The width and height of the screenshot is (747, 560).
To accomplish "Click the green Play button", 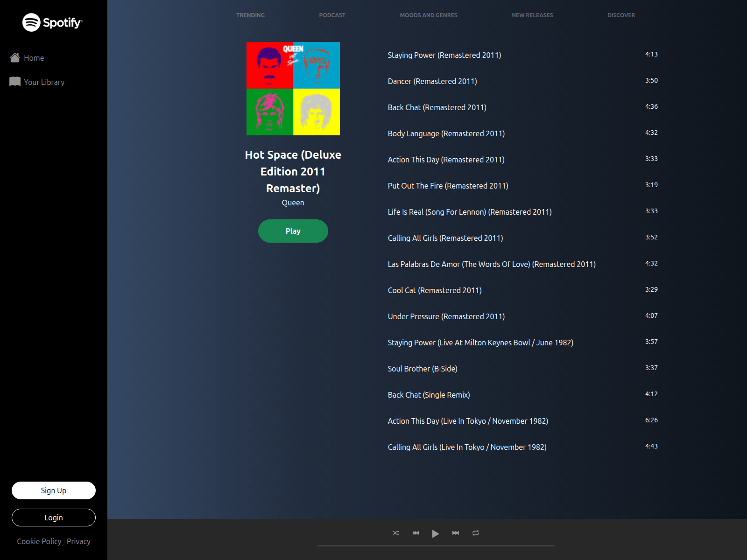I will [293, 231].
